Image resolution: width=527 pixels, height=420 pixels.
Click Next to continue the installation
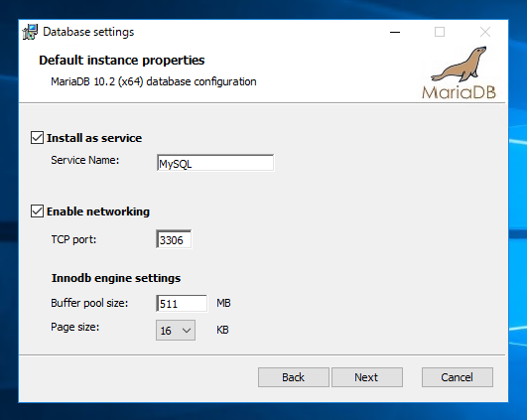click(367, 377)
